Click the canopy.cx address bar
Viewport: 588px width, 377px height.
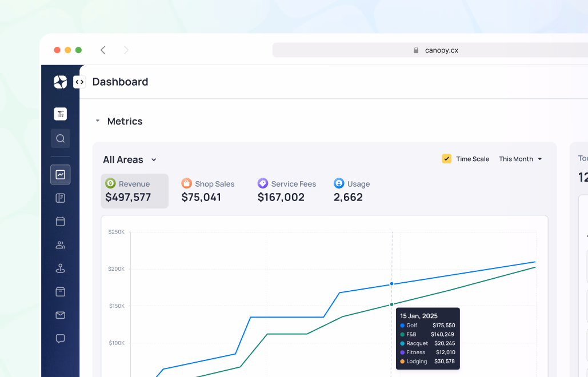pos(430,50)
